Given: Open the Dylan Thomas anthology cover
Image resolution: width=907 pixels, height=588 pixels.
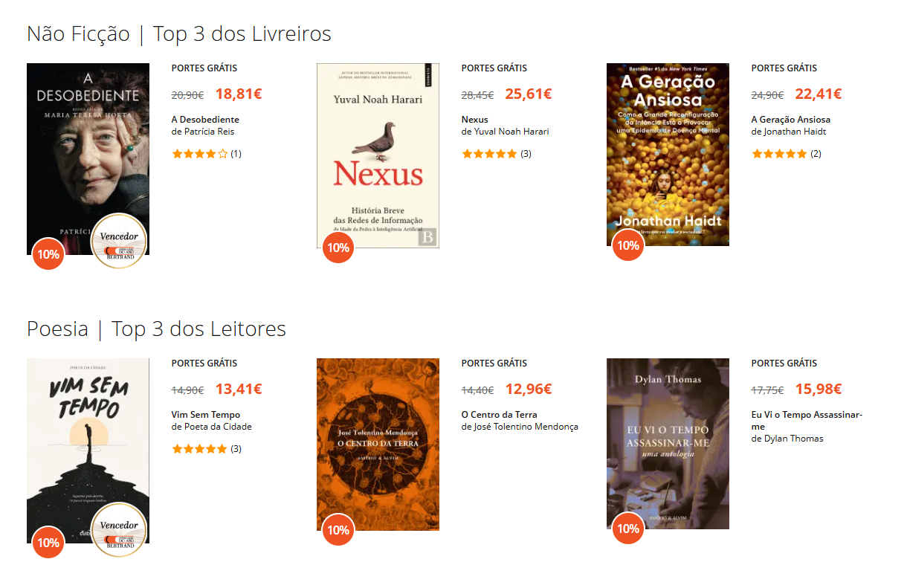Looking at the screenshot, I should click(668, 444).
